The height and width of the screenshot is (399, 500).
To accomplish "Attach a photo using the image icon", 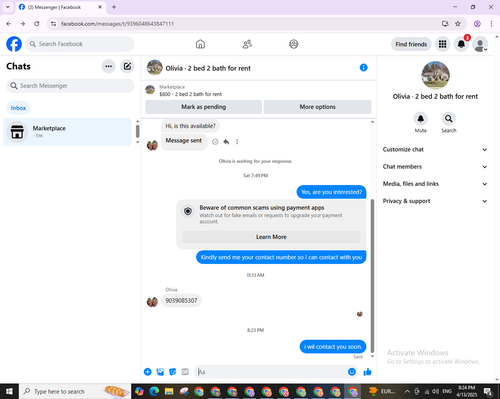I will pyautogui.click(x=160, y=372).
